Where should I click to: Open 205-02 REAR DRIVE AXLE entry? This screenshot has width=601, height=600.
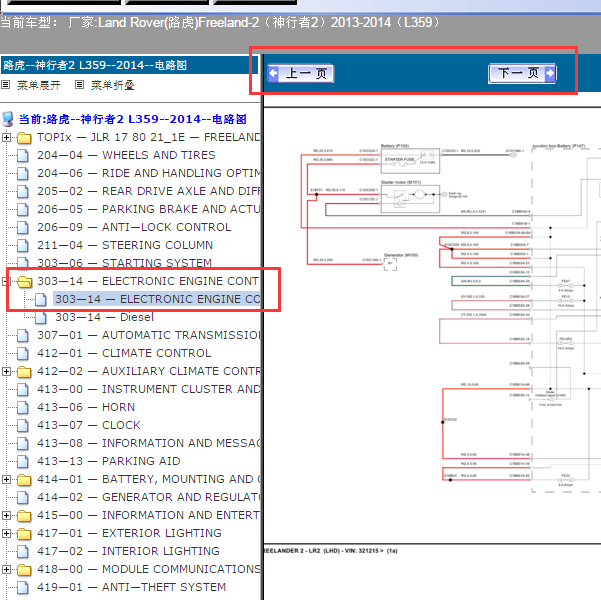[149, 191]
